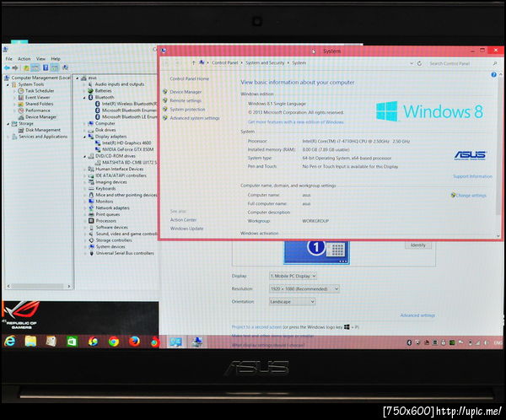
Task: Click the Identify button in Screen Resolution
Action: coord(418,245)
